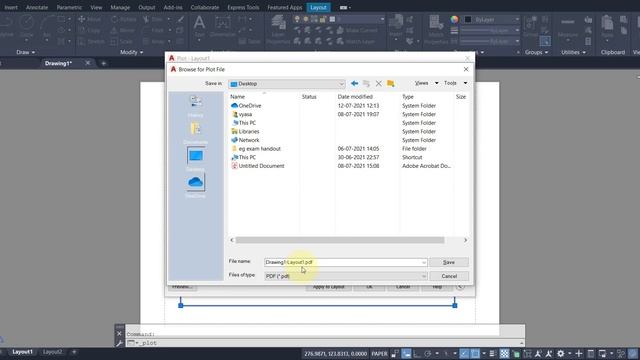The image size is (640, 360).
Task: Open the Express Tools ribbon tab
Action: 243,7
